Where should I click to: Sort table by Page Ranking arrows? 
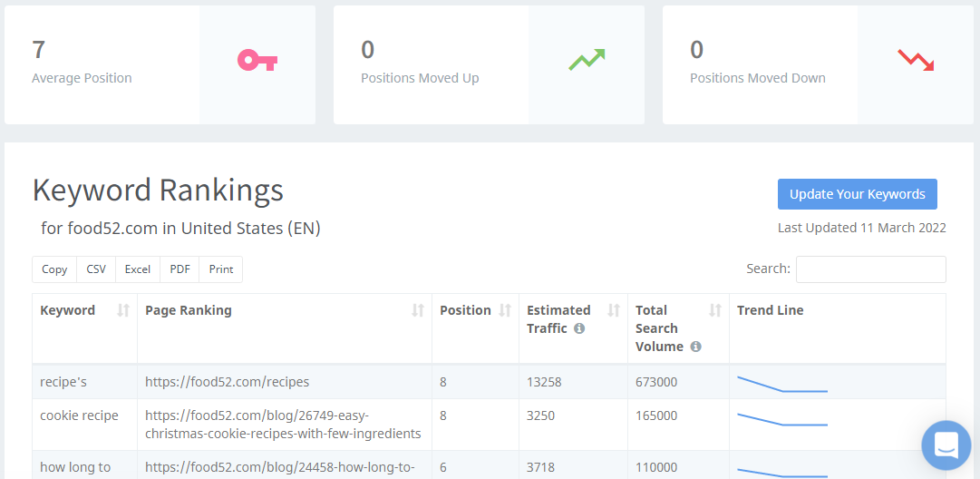click(x=418, y=310)
